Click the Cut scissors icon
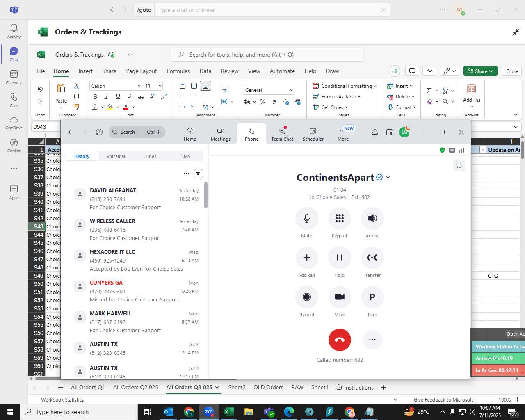 (x=77, y=86)
